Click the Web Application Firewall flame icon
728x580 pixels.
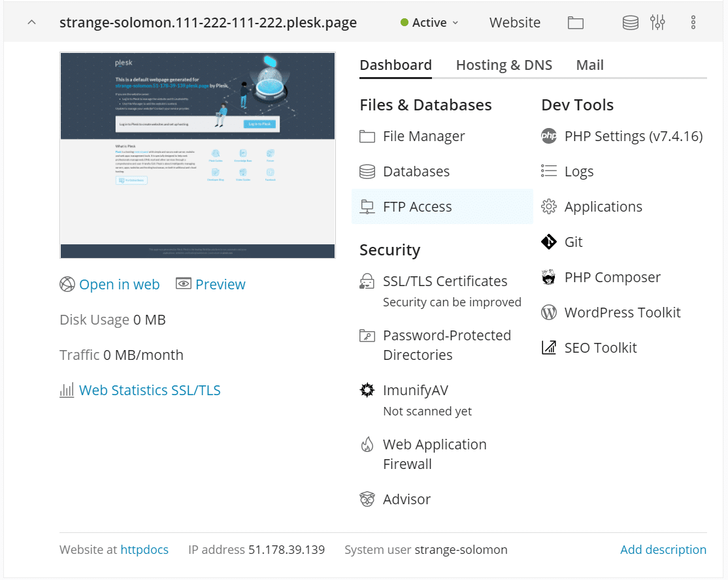point(367,445)
